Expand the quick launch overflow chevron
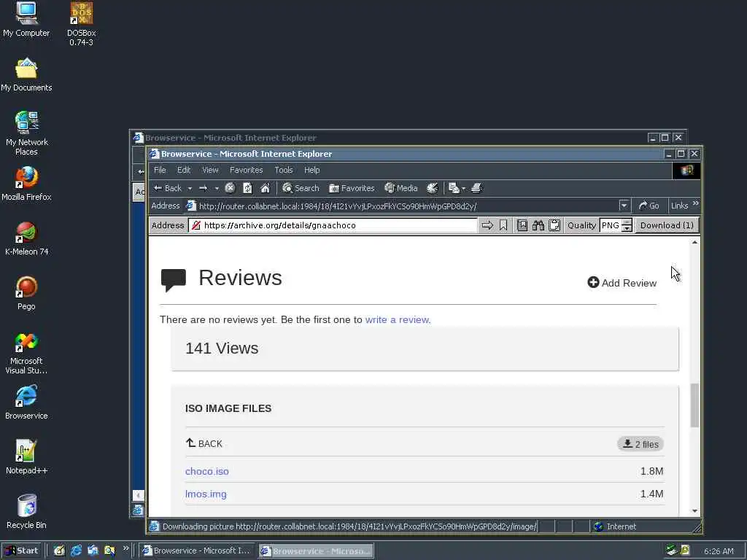Image resolution: width=747 pixels, height=560 pixels. 125,548
